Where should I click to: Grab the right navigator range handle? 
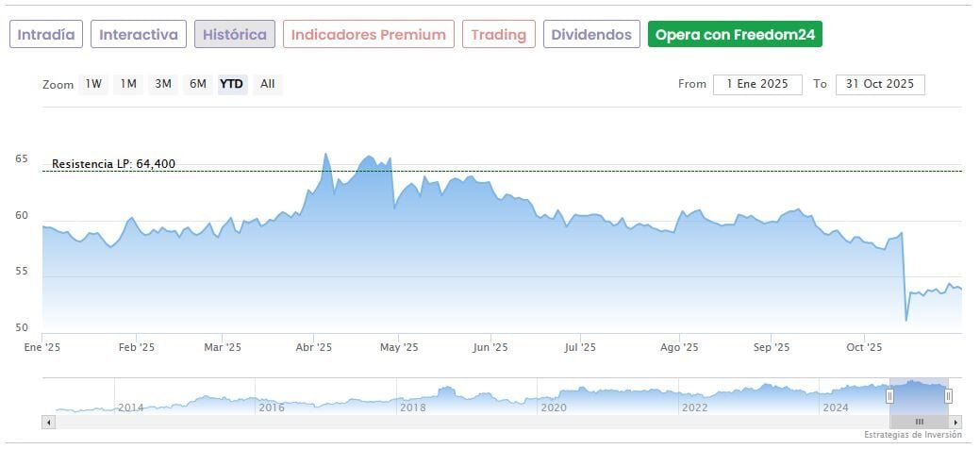(x=948, y=396)
